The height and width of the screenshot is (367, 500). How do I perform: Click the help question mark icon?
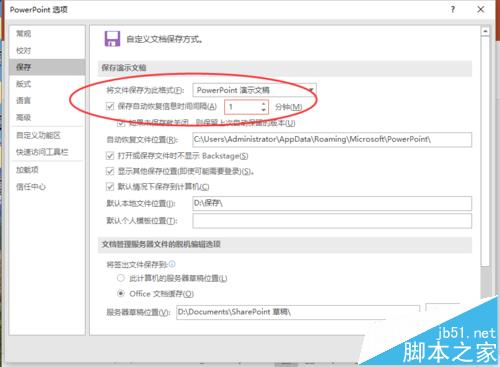pyautogui.click(x=452, y=9)
